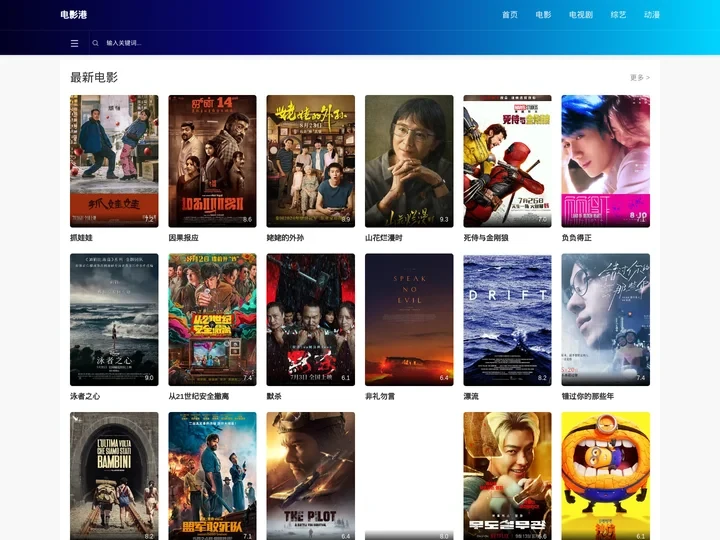The width and height of the screenshot is (720, 540).
Task: Open the 默杀 movie poster
Action: point(310,320)
